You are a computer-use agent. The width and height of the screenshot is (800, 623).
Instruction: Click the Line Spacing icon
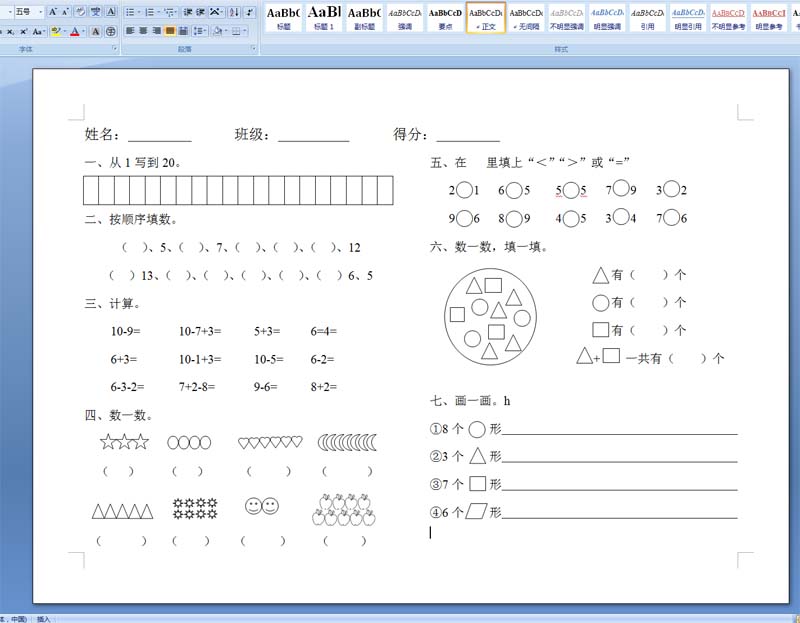tap(198, 31)
